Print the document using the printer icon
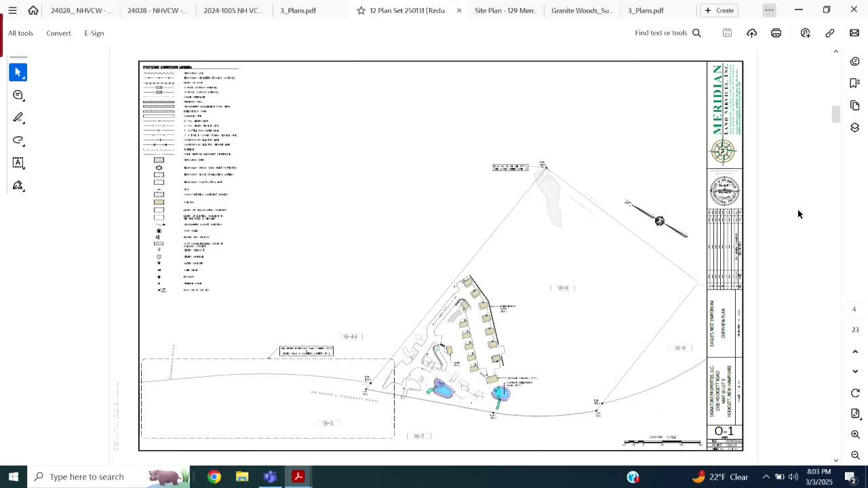The image size is (868, 488). tap(776, 33)
